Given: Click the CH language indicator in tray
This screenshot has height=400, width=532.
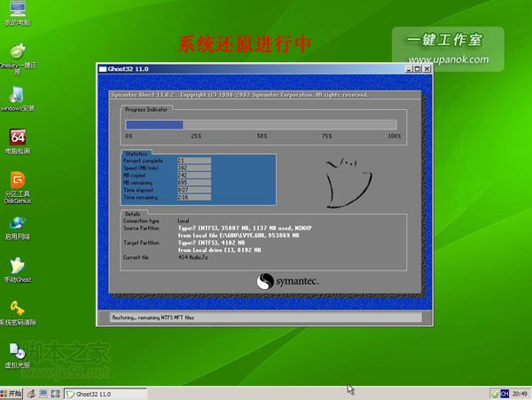Looking at the screenshot, I should tap(504, 393).
